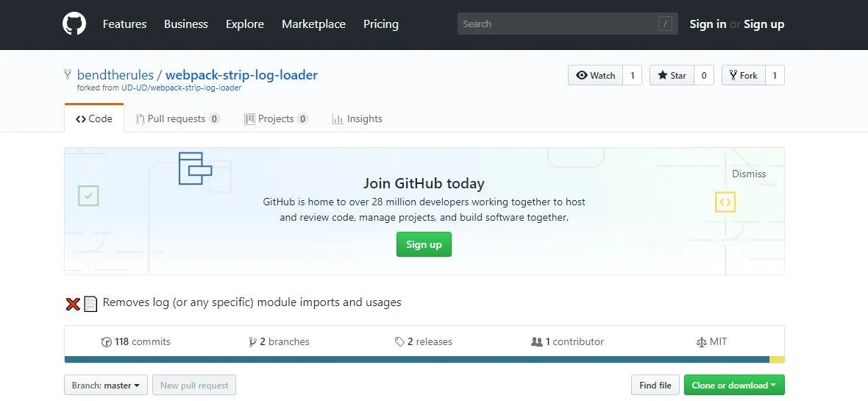Click the Projects counter badge

(x=302, y=118)
